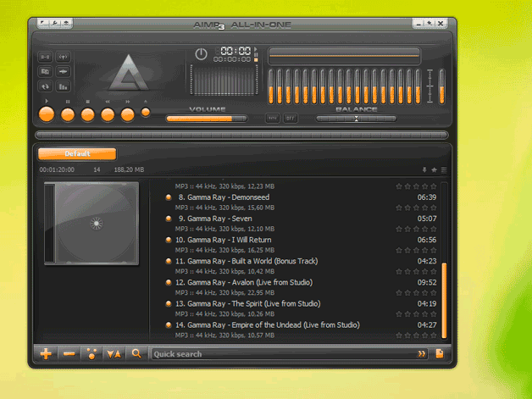Click in the Quick search field
Image resolution: width=532 pixels, height=399 pixels.
point(280,353)
